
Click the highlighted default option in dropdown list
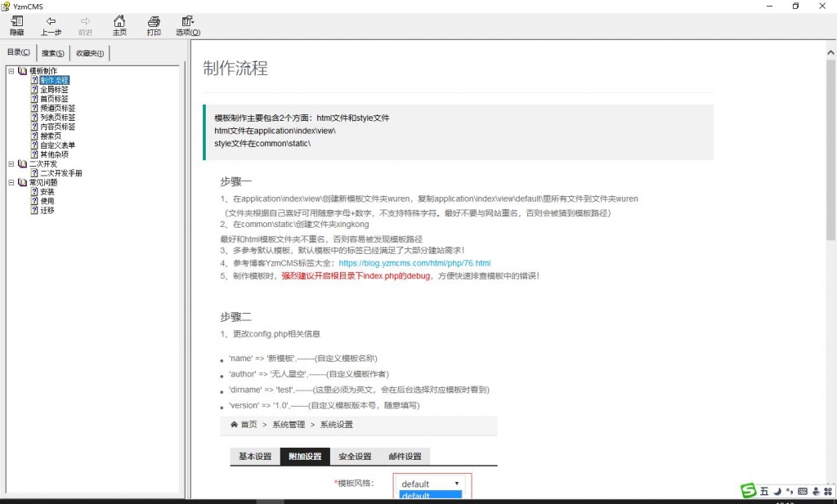tap(430, 496)
